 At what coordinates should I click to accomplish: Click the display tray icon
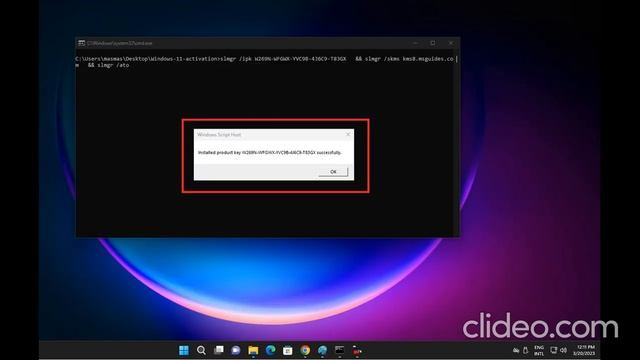click(553, 350)
